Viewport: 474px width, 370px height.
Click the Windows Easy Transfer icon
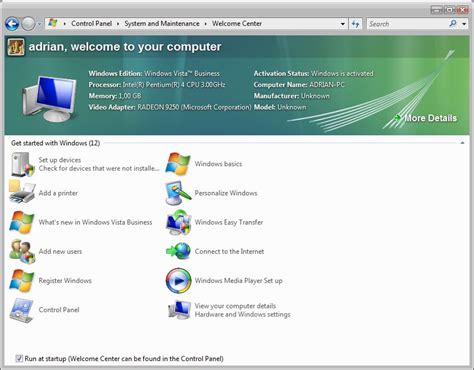coord(178,222)
